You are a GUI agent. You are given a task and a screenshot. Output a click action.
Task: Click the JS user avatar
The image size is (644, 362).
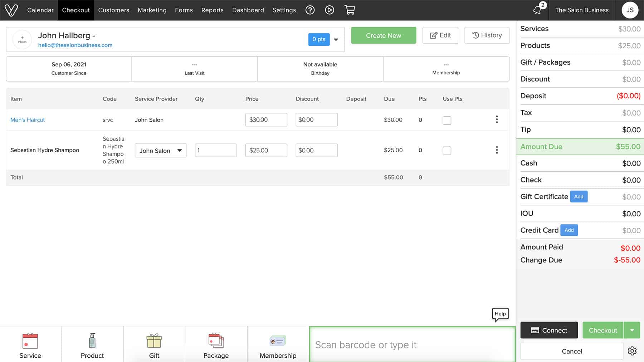click(630, 10)
